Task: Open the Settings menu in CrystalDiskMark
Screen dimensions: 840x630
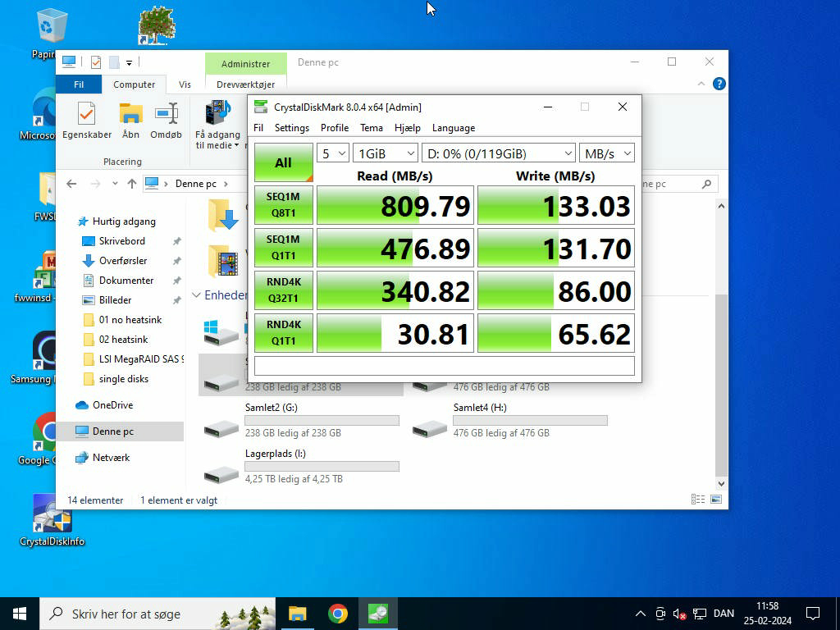Action: click(x=291, y=128)
